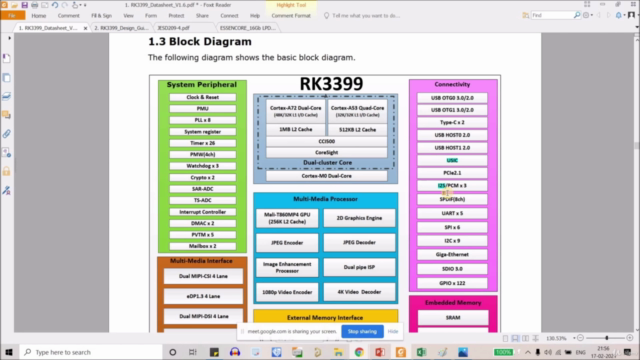Open the Pages thumbnail panel in sidebar

coord(7,78)
